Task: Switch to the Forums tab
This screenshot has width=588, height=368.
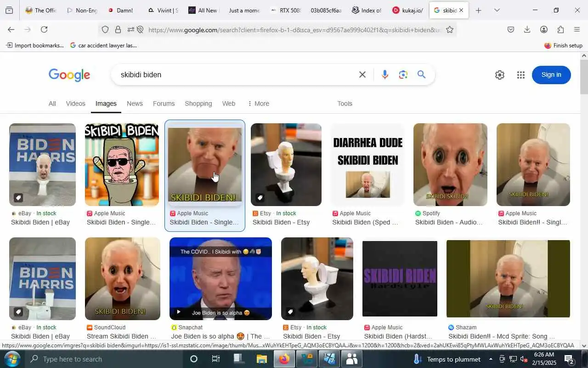Action: [164, 103]
